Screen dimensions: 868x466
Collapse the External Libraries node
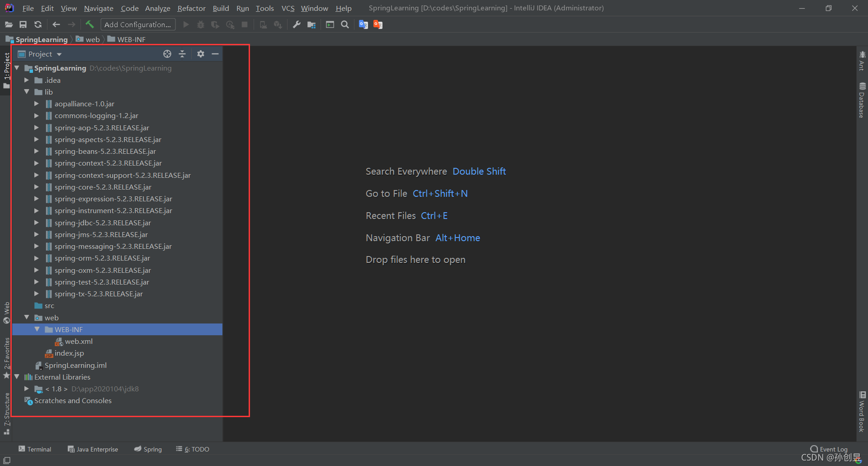[x=17, y=377]
